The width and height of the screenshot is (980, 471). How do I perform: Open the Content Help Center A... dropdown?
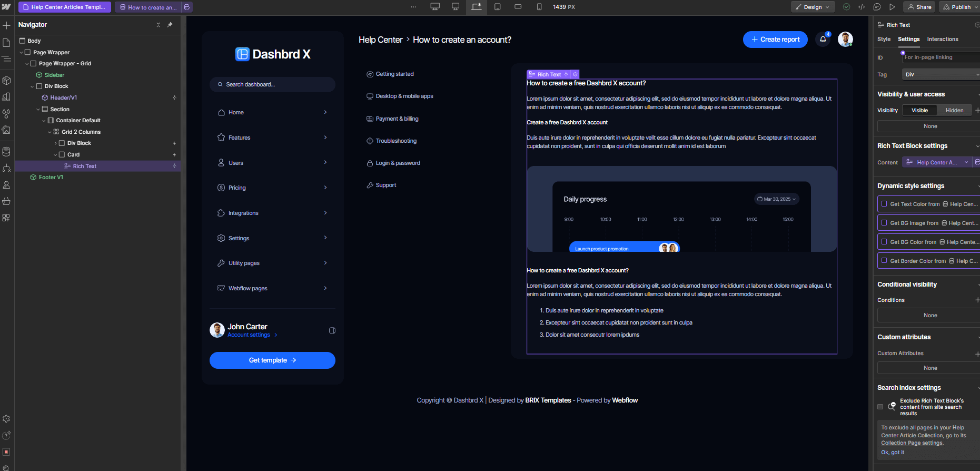click(x=937, y=162)
